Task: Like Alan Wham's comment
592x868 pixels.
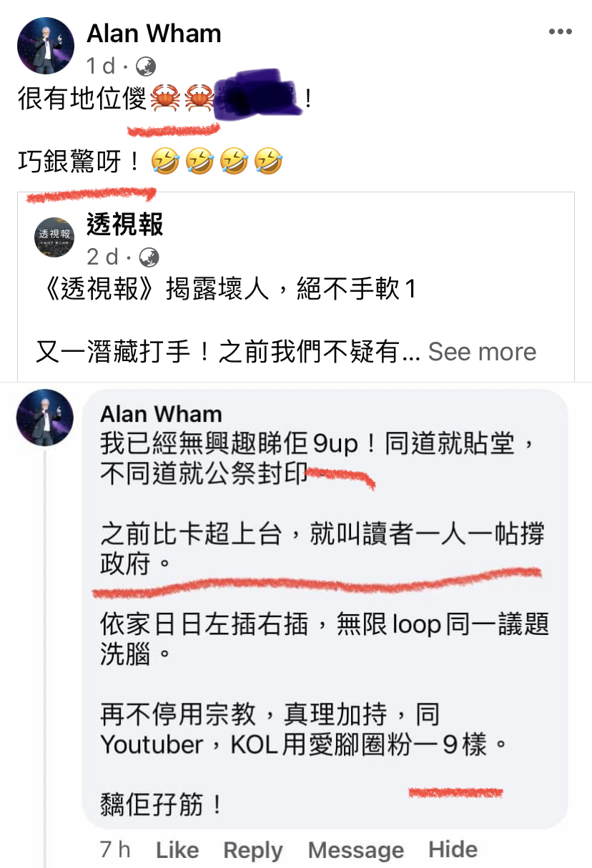Action: pos(177,849)
